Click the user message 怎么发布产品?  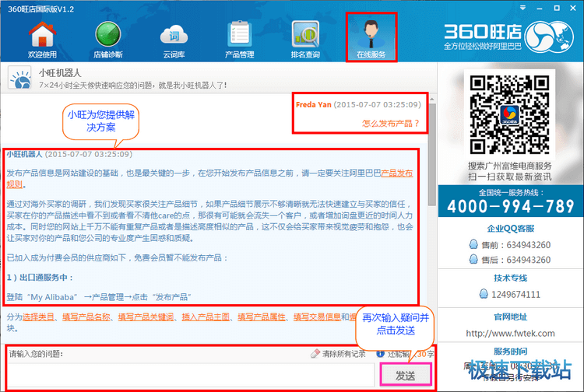click(x=391, y=124)
